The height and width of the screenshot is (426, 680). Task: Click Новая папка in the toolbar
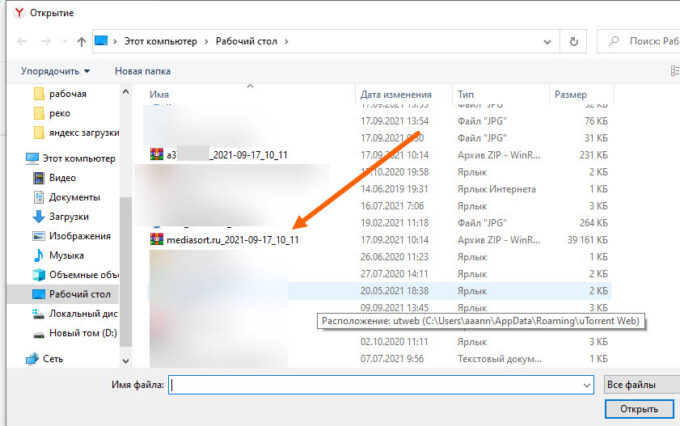point(142,71)
